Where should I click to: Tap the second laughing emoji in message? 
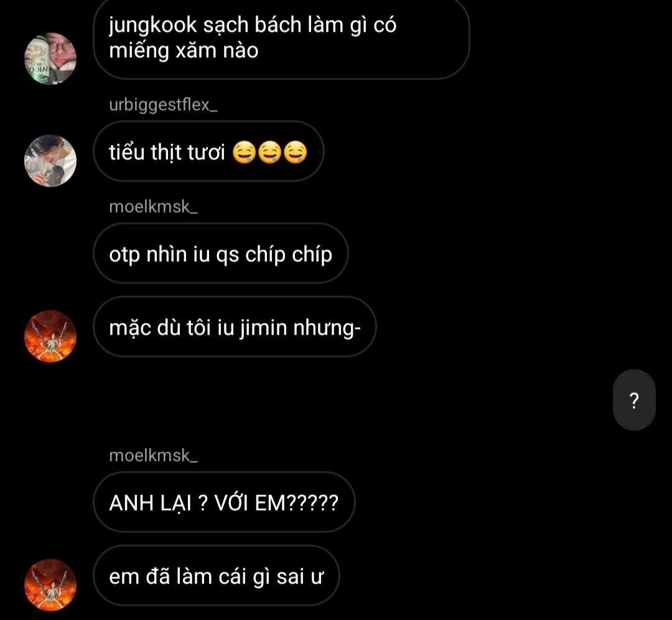pyautogui.click(x=269, y=152)
